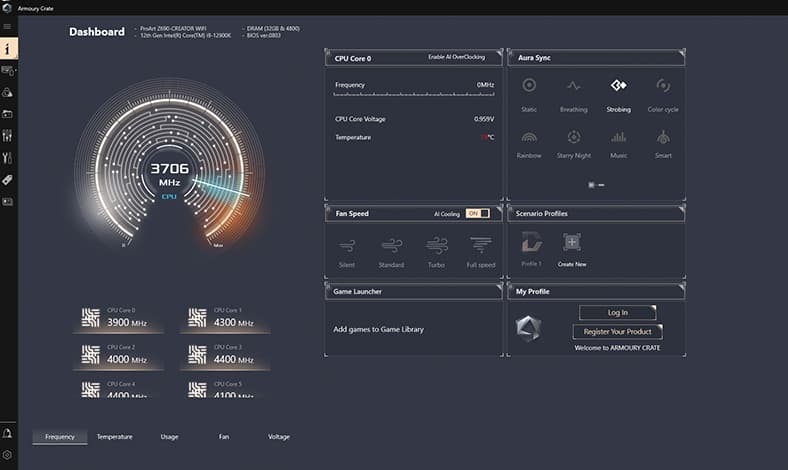Open the News card sidebar icon

point(7,202)
